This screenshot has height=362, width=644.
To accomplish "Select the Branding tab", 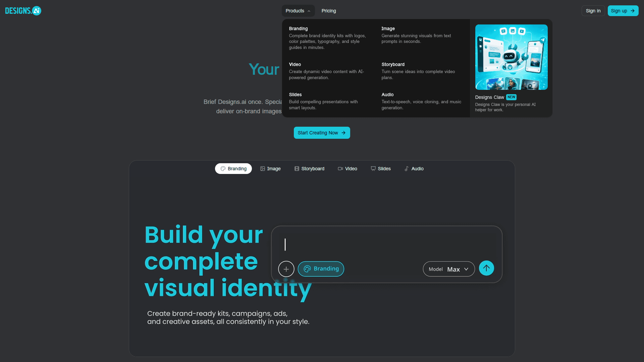I will pos(233,169).
